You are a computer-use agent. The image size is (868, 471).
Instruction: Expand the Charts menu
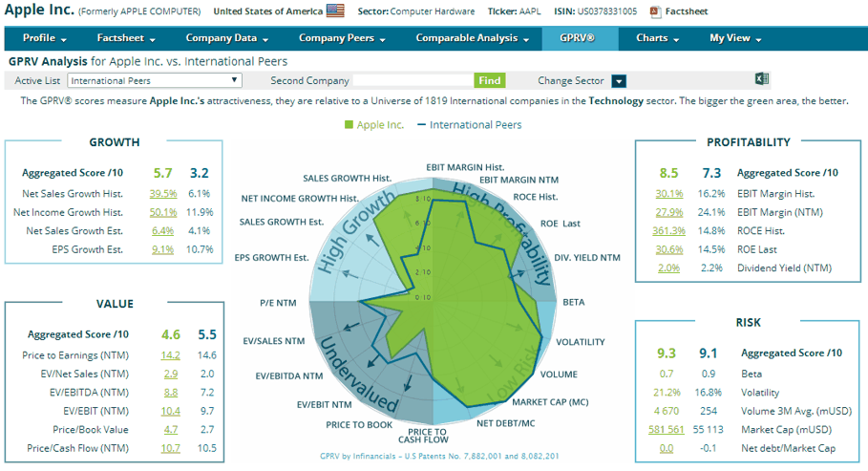click(658, 38)
